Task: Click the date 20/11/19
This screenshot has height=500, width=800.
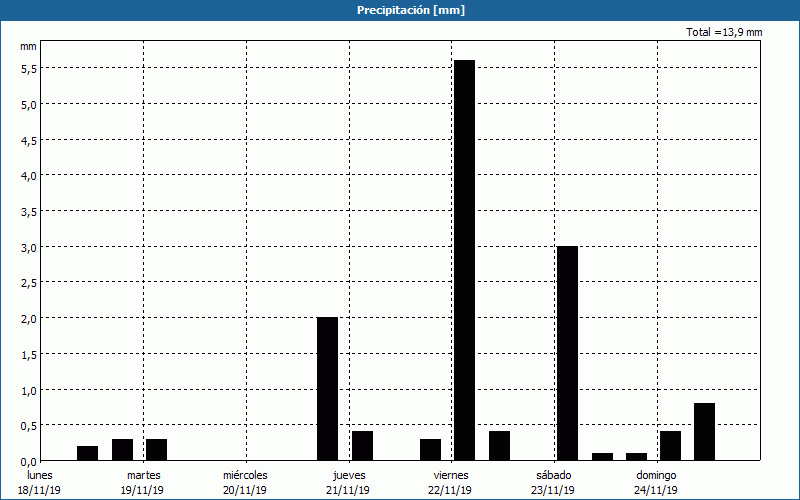Action: click(x=245, y=490)
